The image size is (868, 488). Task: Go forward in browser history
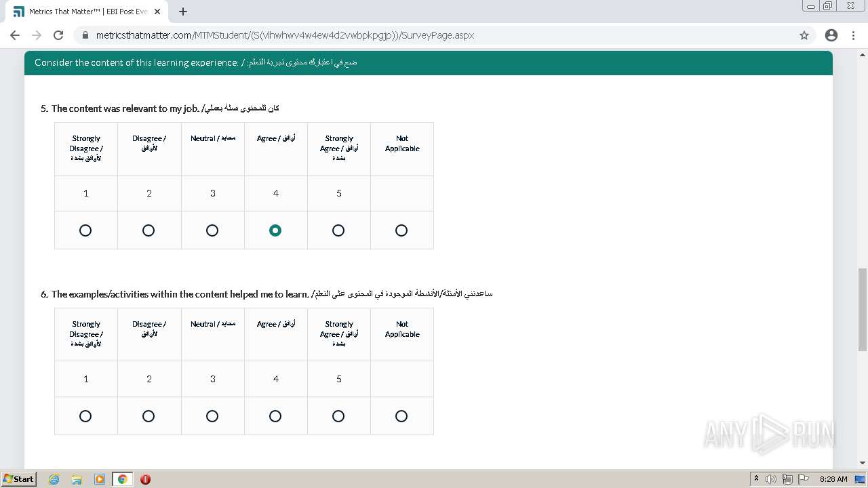click(x=37, y=35)
